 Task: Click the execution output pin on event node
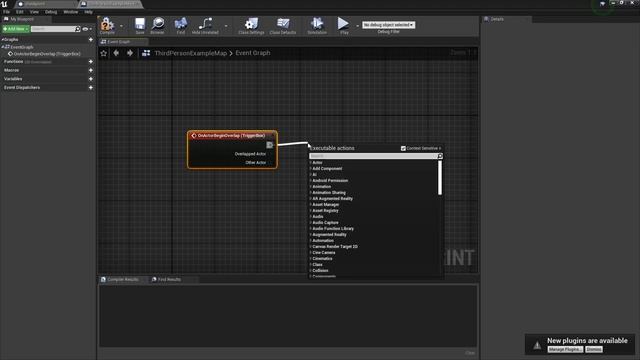(x=270, y=145)
